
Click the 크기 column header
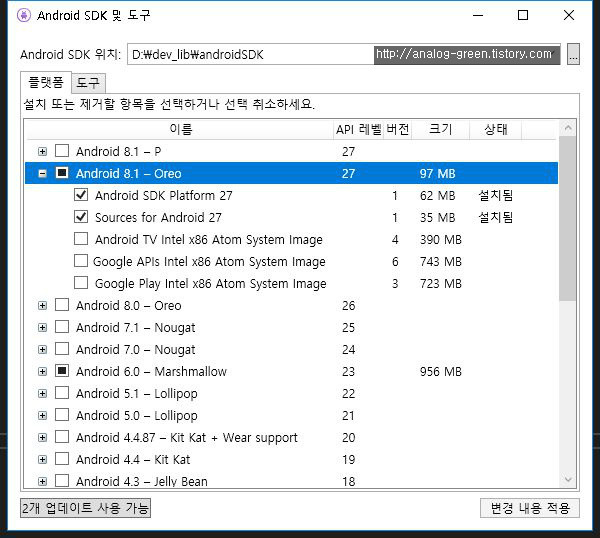tap(440, 129)
